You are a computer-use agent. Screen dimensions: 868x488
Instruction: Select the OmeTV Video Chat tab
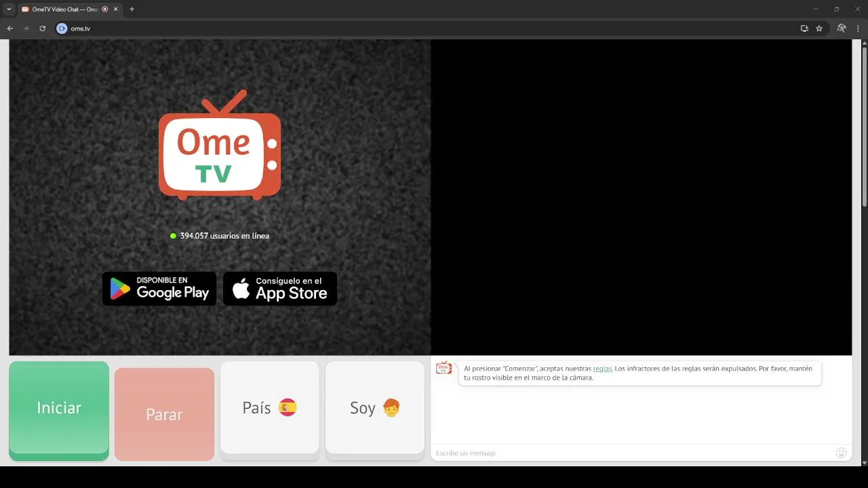tap(70, 9)
